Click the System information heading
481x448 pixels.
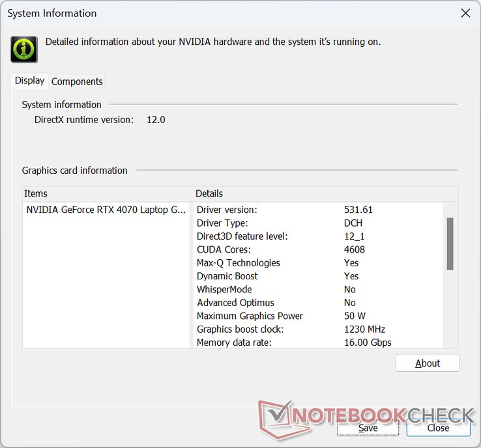point(61,105)
